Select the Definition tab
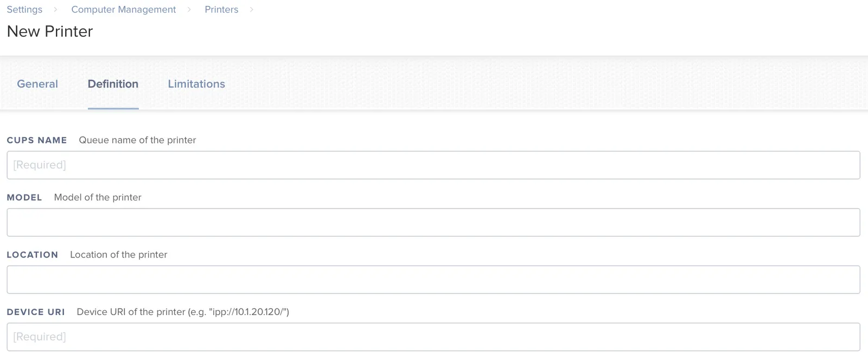This screenshot has height=358, width=868. click(113, 84)
